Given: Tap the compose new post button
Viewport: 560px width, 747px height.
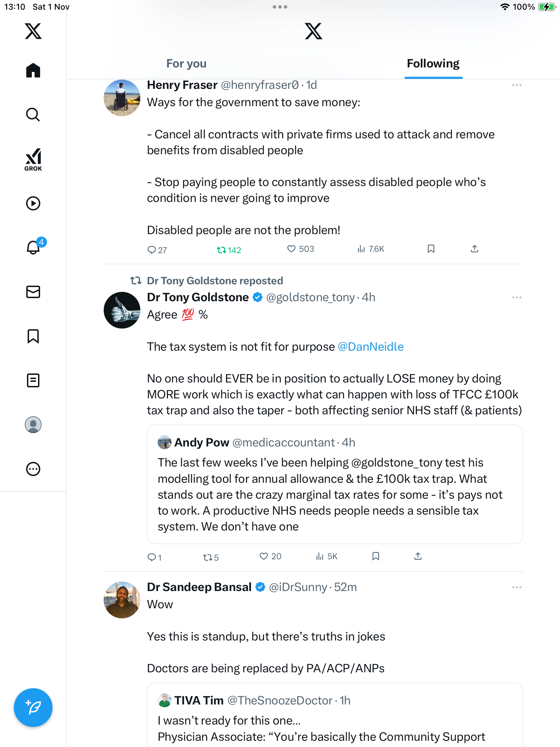Looking at the screenshot, I should [x=33, y=708].
